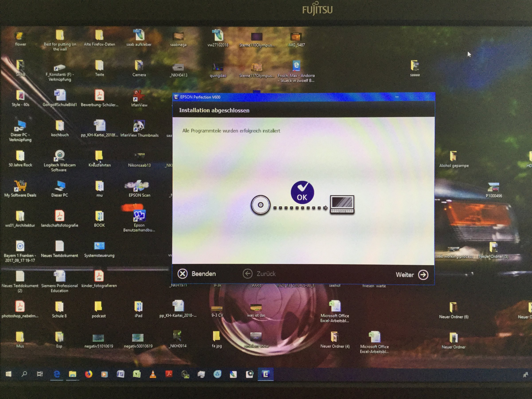Select the Schule 8 folder
The image size is (532, 399).
(59, 309)
